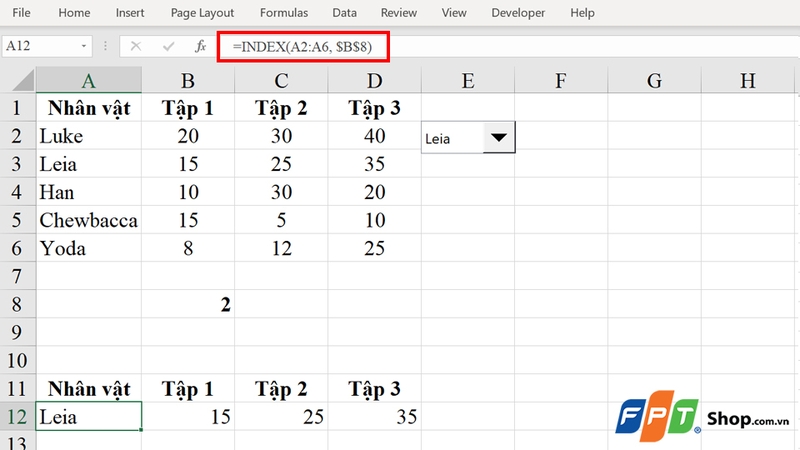Click the Name Box showing A12
This screenshot has height=450, width=800.
[x=40, y=46]
